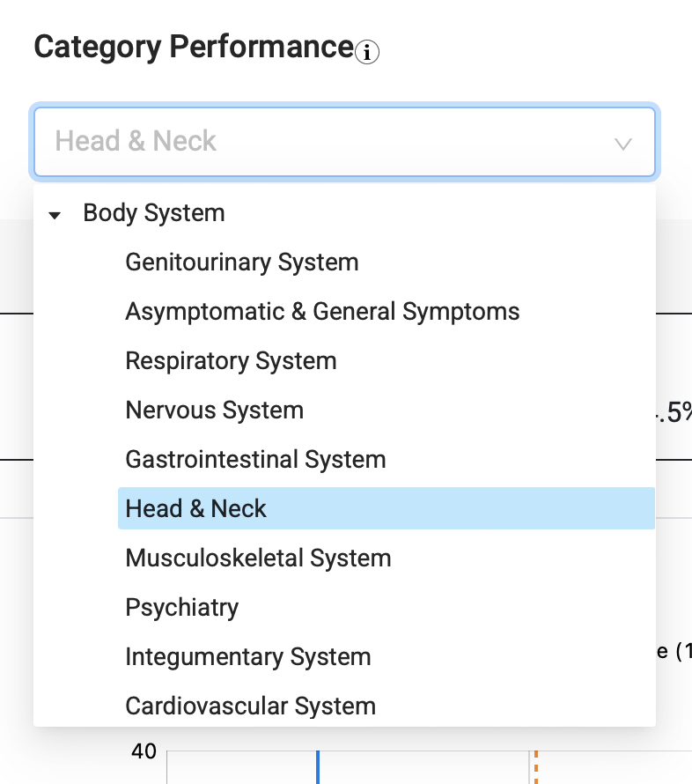692x784 pixels.
Task: Click the Body System group label
Action: (x=154, y=213)
